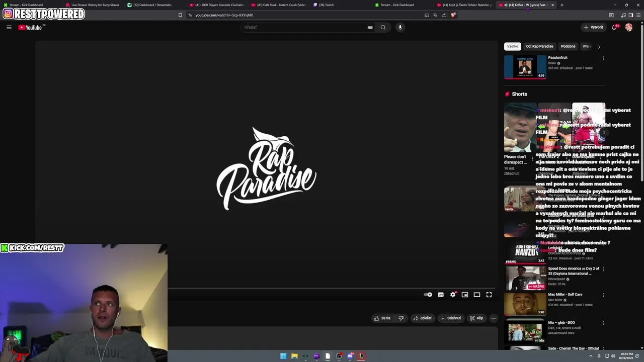Open the YouTube hamburger guide menu
The width and height of the screenshot is (644, 362).
click(9, 27)
